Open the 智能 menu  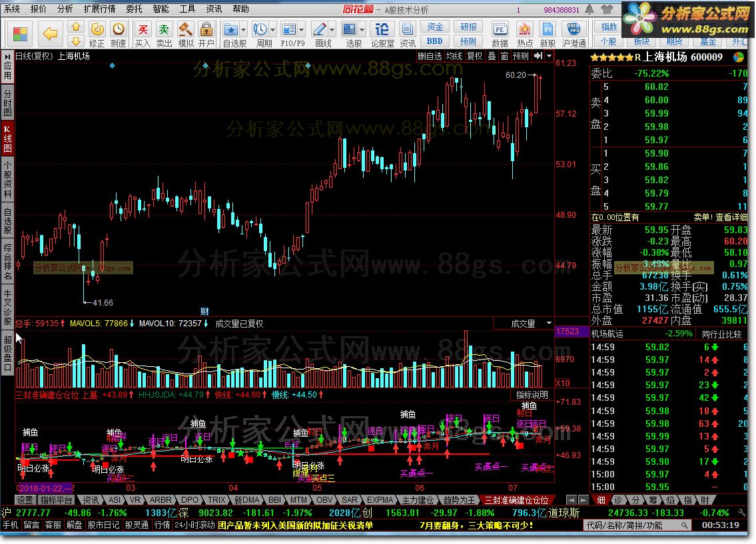point(161,9)
